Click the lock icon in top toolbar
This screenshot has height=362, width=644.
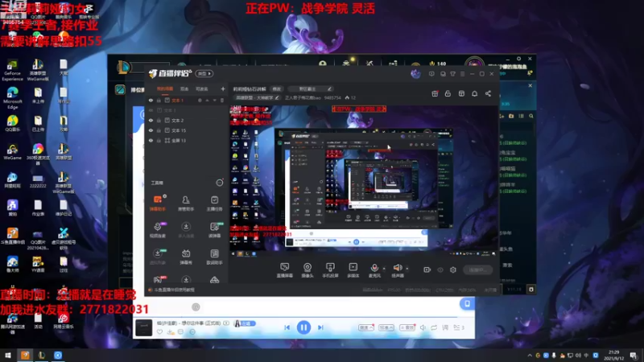448,93
